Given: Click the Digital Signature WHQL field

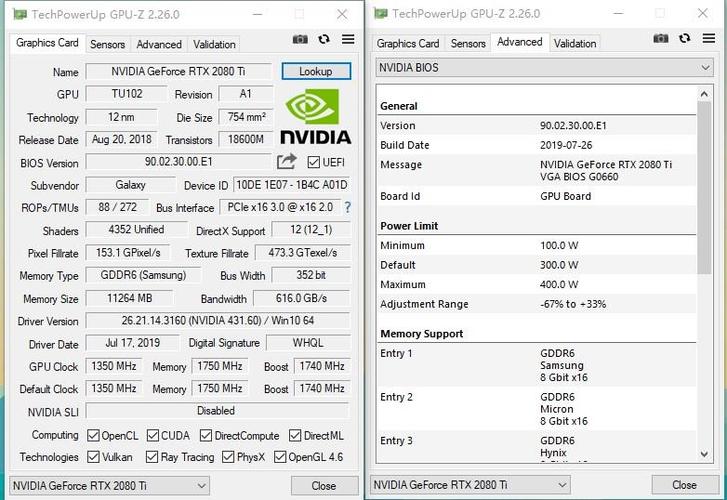Looking at the screenshot, I should tap(308, 343).
